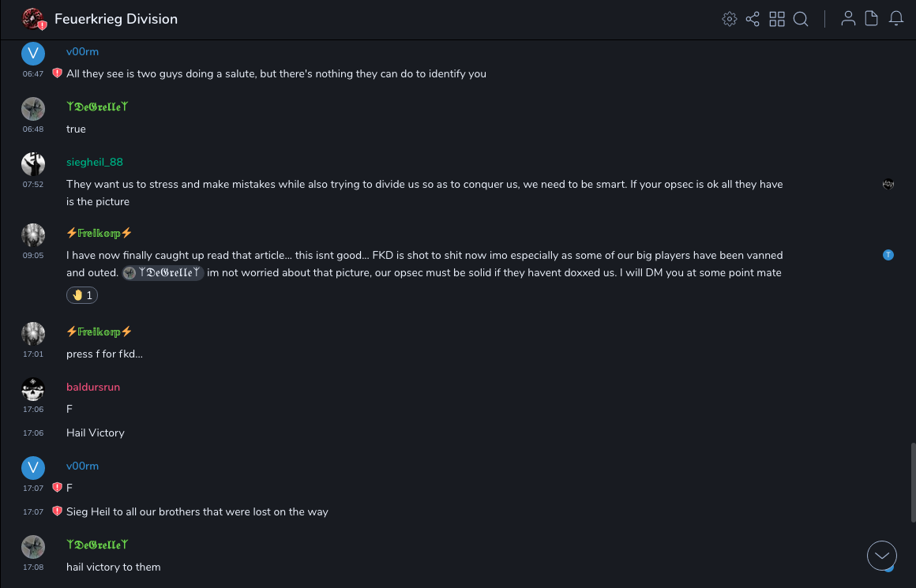916x588 pixels.
Task: Jump to latest messages with the chevron button
Action: [882, 556]
